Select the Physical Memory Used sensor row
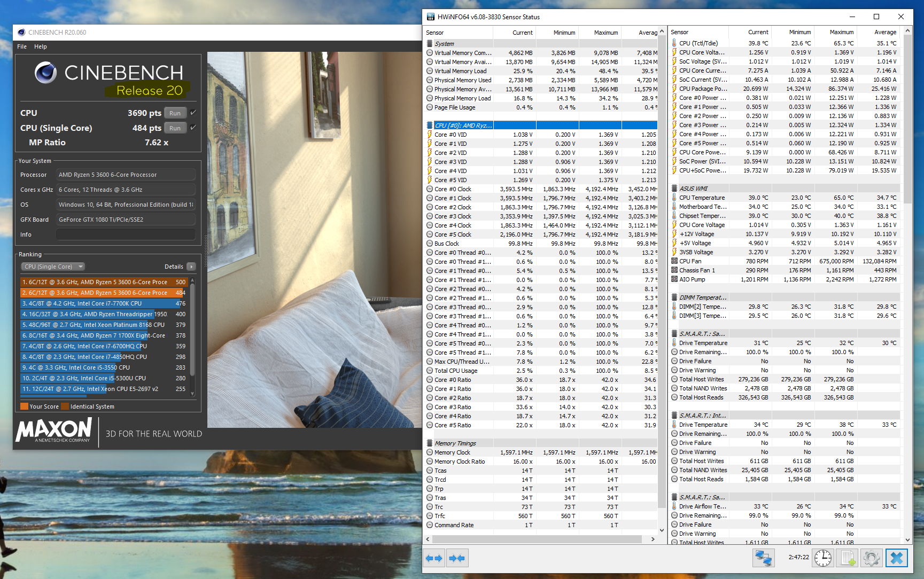Screen dimensions: 924x579 (x=541, y=80)
